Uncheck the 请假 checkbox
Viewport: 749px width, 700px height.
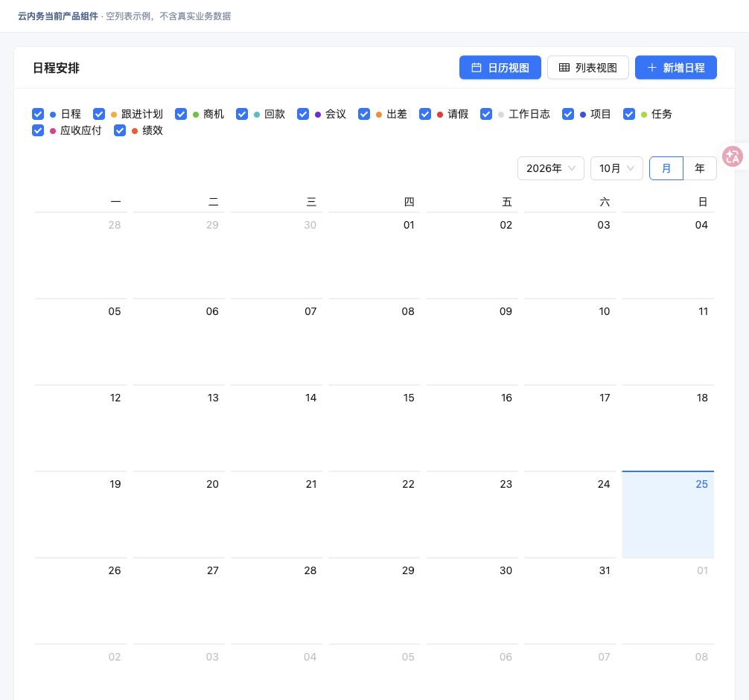(425, 114)
